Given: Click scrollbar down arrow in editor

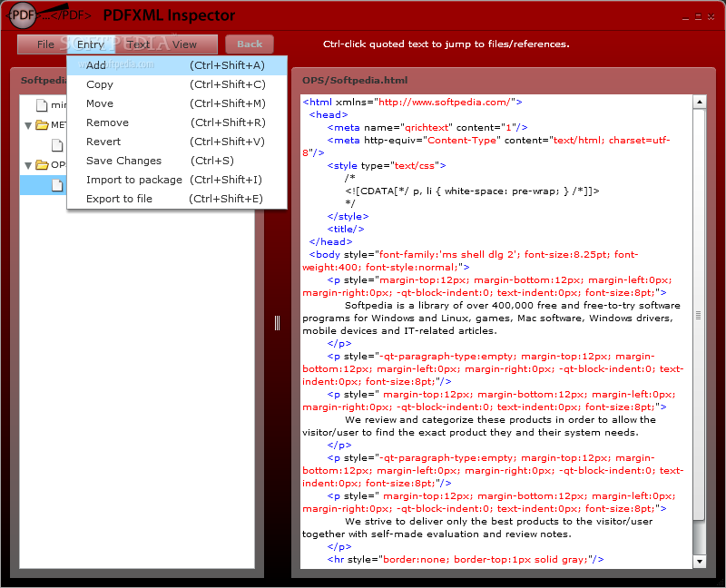Looking at the screenshot, I should click(699, 562).
